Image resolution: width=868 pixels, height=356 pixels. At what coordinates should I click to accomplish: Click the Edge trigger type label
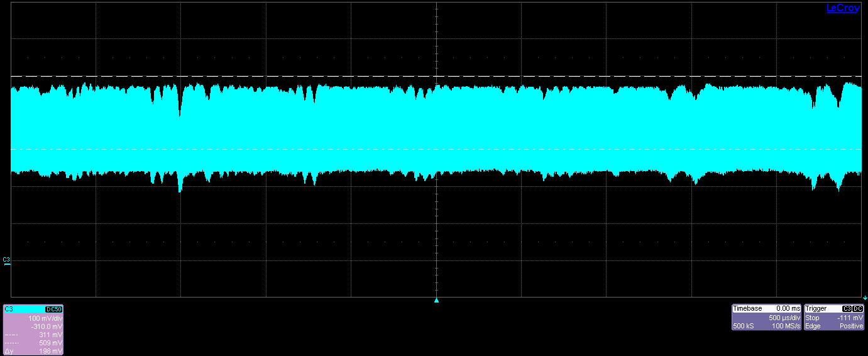[x=813, y=326]
